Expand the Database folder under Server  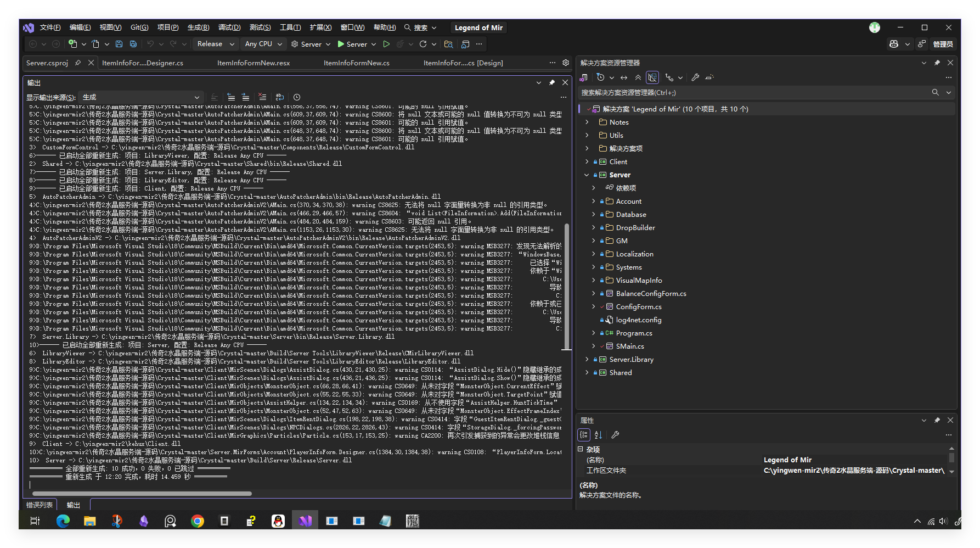593,215
